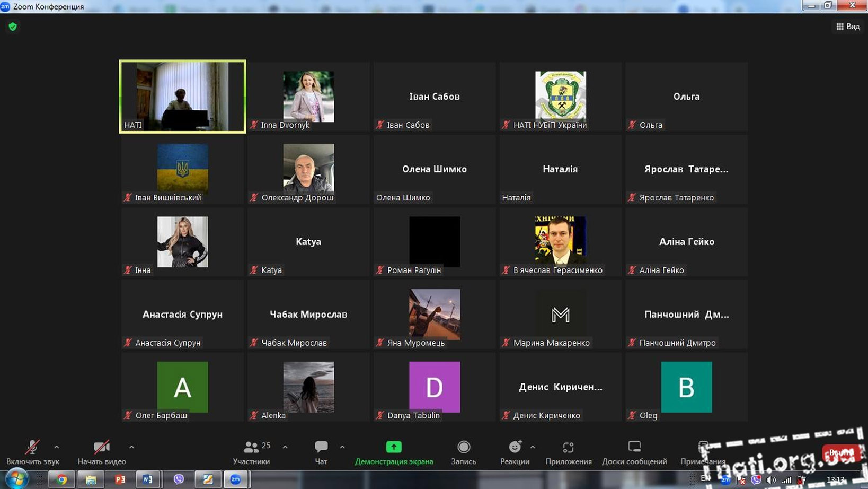
Task: Expand the arrow next to Participants
Action: [285, 447]
